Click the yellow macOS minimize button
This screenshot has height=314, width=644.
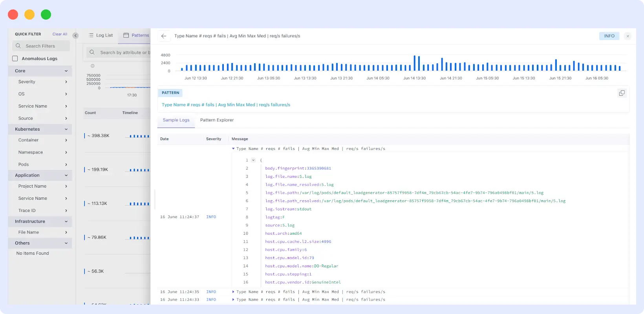click(29, 15)
